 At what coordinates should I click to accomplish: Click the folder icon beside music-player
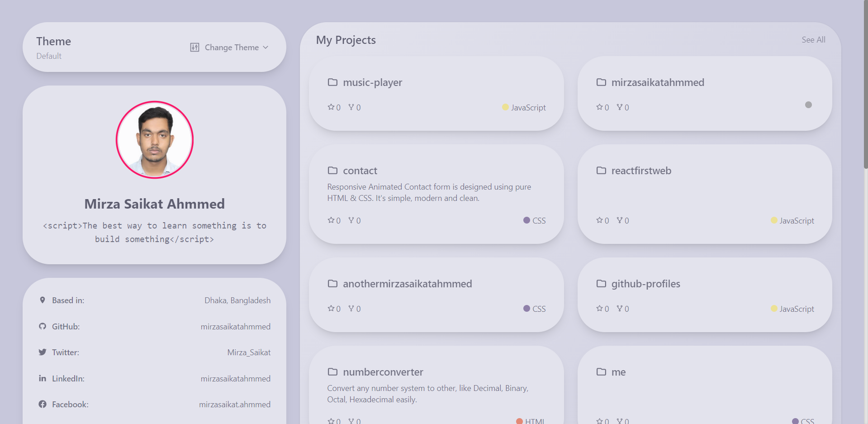[332, 82]
